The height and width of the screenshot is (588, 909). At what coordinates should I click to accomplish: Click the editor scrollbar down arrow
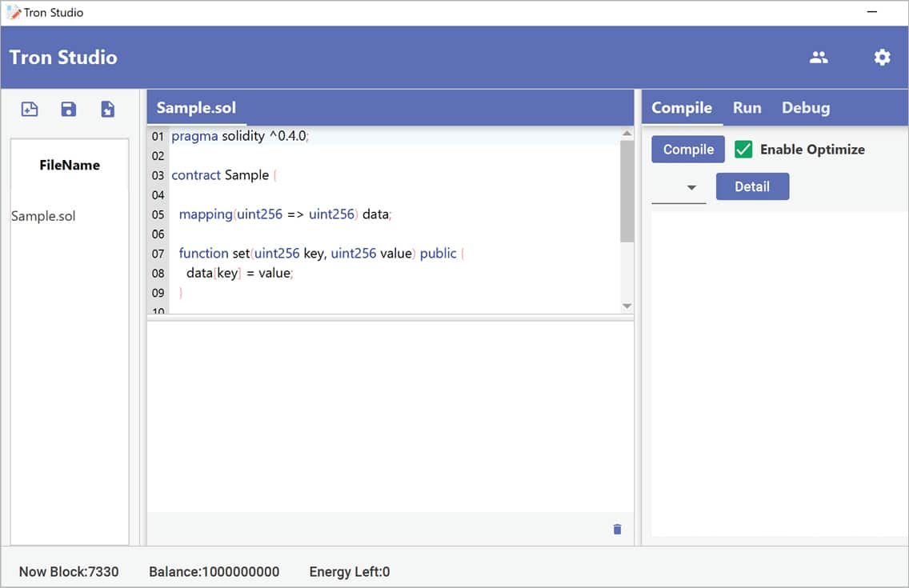[627, 306]
